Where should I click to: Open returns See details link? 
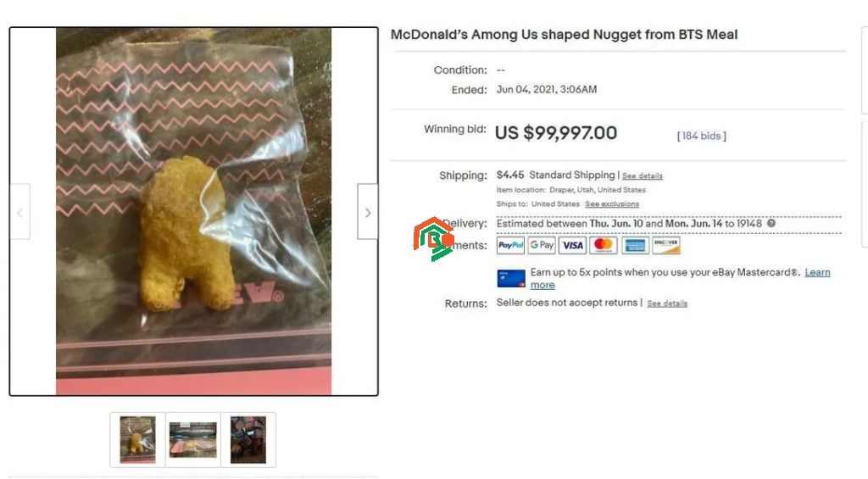click(x=667, y=304)
